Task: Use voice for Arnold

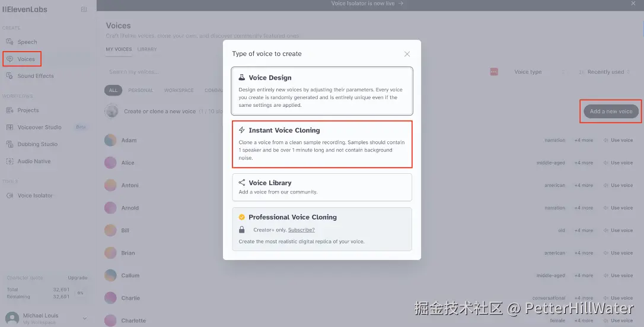Action: tap(618, 208)
